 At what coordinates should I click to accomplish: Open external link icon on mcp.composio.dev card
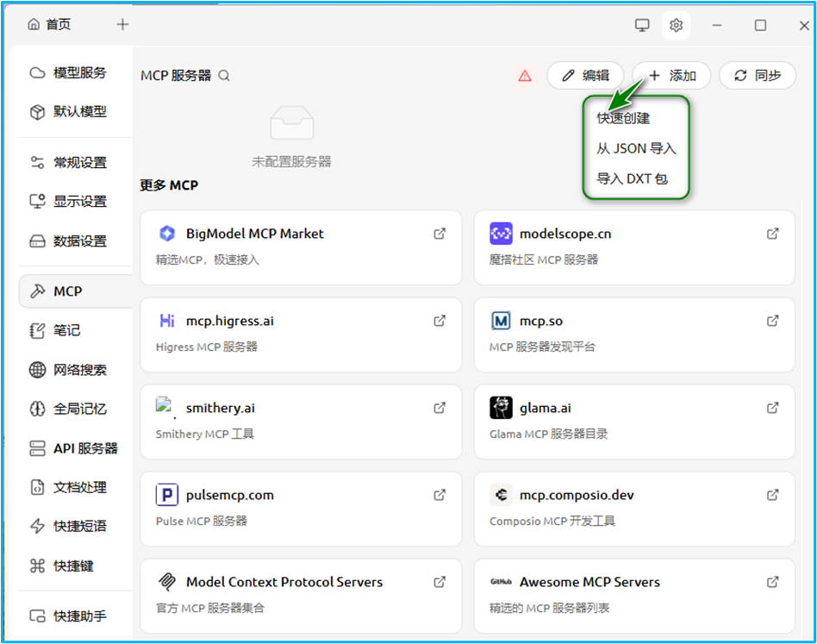[x=773, y=495]
